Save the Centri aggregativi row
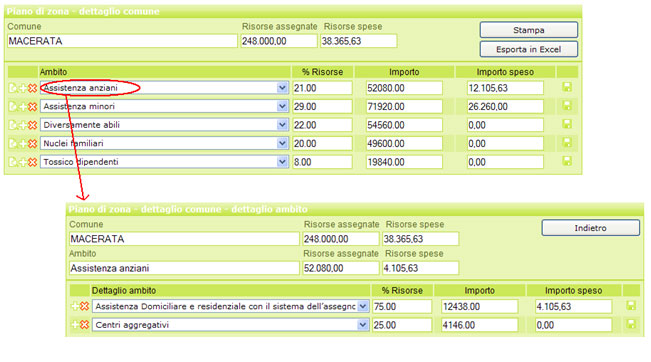 tap(631, 324)
